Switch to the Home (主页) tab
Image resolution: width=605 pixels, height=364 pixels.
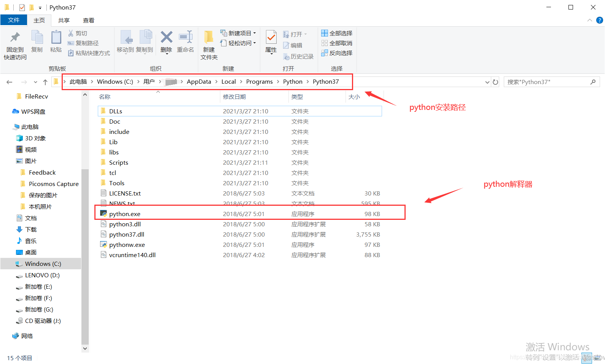pyautogui.click(x=39, y=20)
